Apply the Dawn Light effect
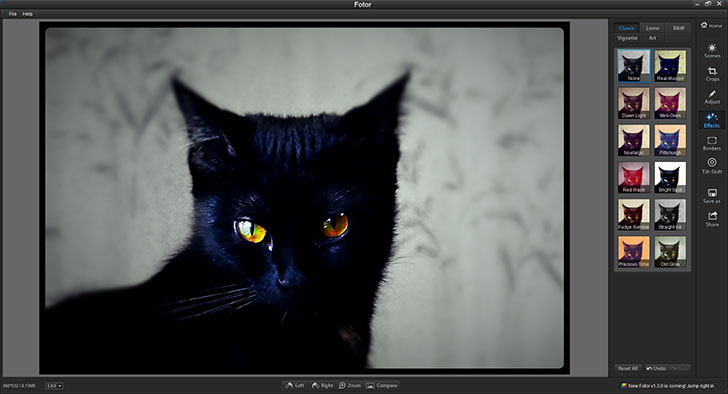Viewport: 728px width, 394px height. point(634,103)
